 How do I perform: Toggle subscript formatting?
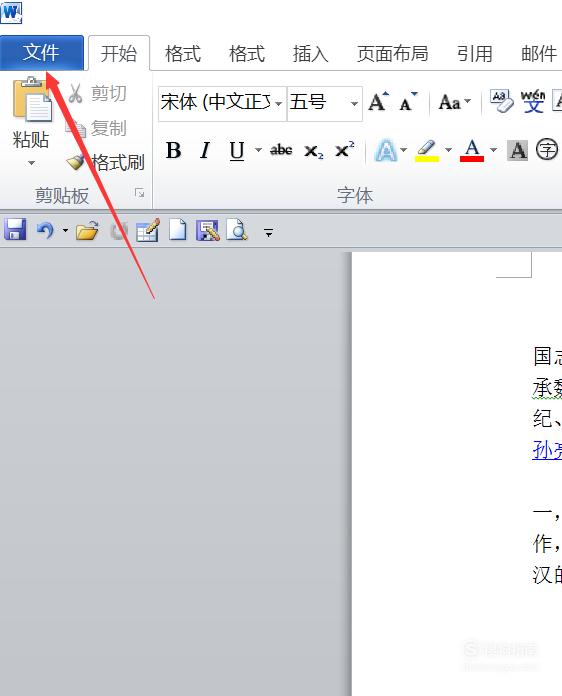(x=313, y=151)
